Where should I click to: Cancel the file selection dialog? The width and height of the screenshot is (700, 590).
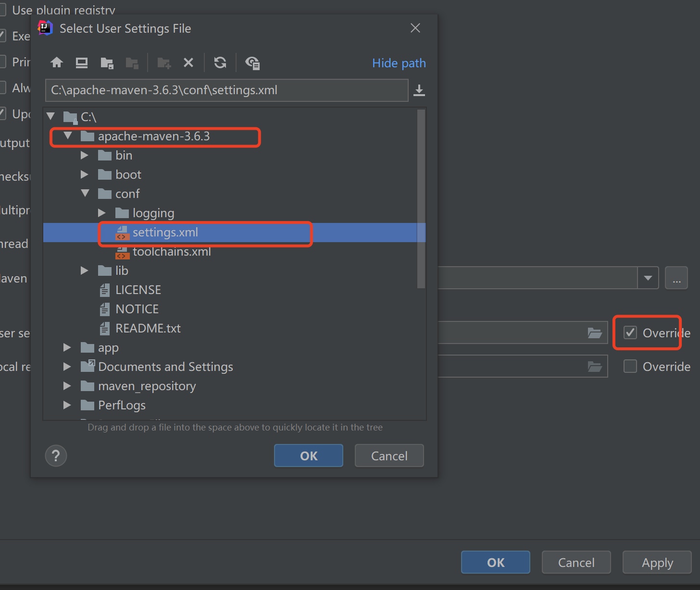click(389, 455)
